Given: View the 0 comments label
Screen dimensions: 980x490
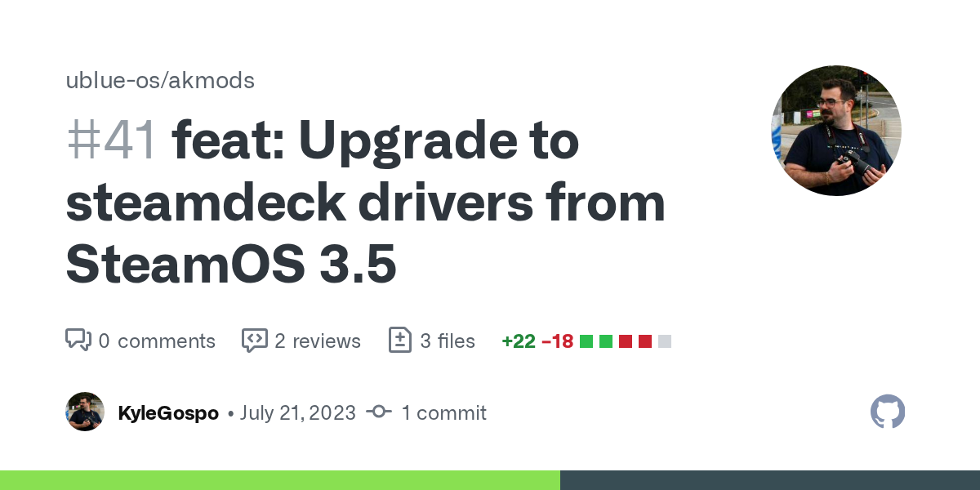Looking at the screenshot, I should [x=157, y=341].
